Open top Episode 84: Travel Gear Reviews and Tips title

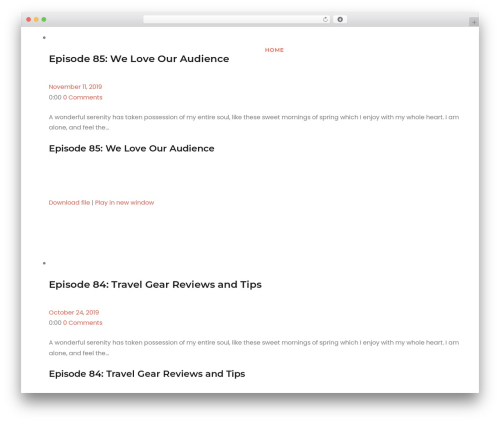[155, 284]
